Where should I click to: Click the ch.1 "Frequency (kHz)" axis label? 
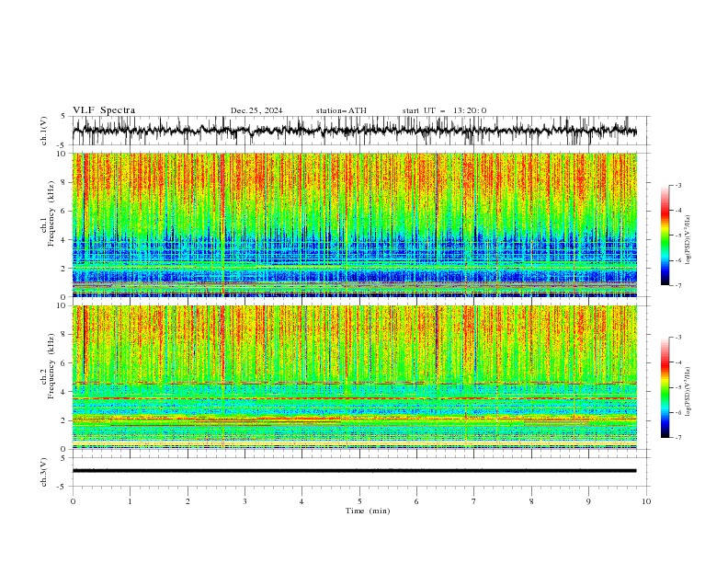click(x=51, y=213)
